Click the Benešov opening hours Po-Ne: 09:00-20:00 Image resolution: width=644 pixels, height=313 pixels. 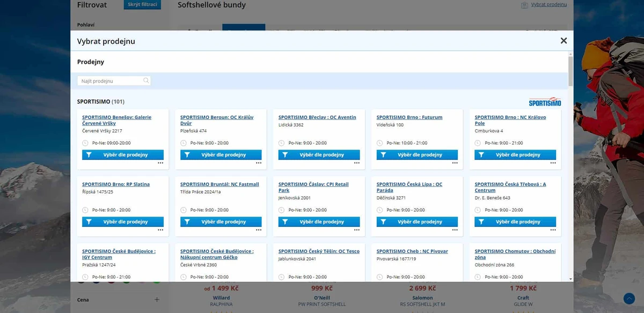tap(112, 143)
